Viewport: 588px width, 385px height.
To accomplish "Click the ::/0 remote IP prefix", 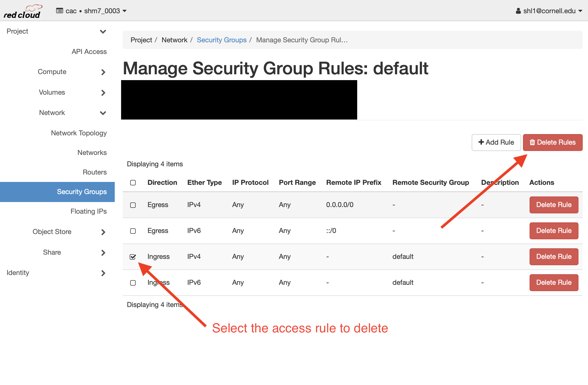I will [331, 231].
